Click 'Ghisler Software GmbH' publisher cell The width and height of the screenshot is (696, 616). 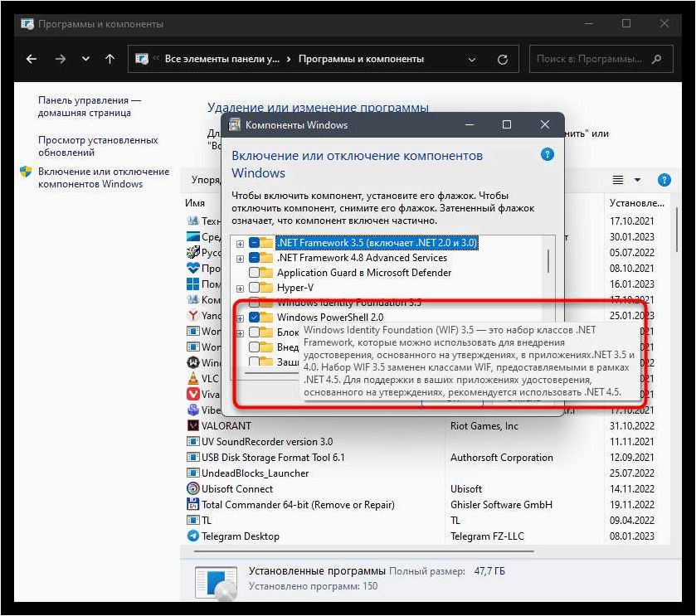coord(501,505)
